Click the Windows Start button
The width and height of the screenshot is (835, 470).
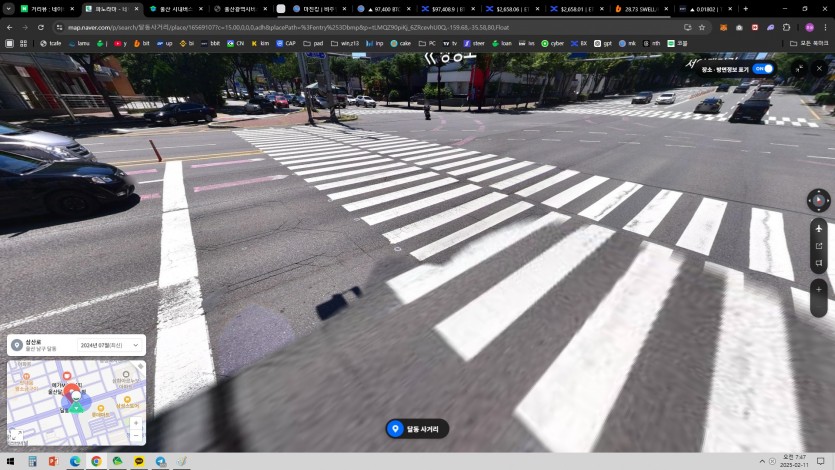11,461
